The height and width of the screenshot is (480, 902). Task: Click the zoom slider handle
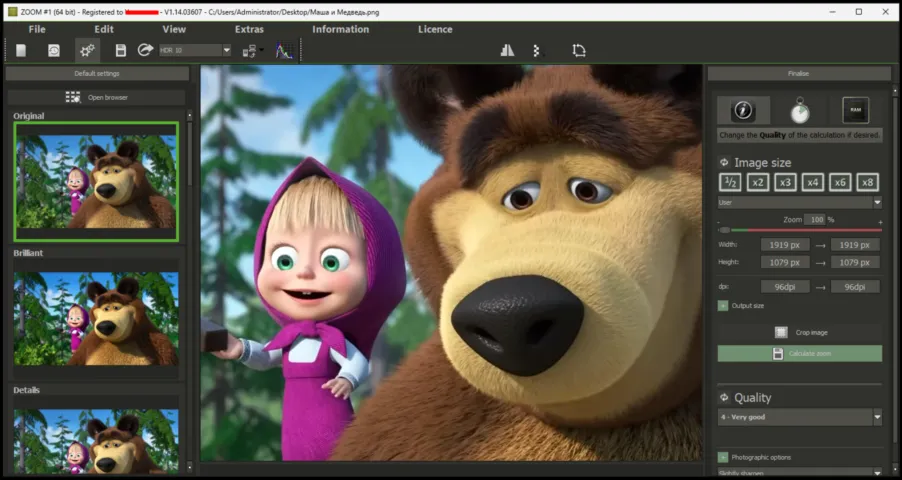pyautogui.click(x=725, y=230)
